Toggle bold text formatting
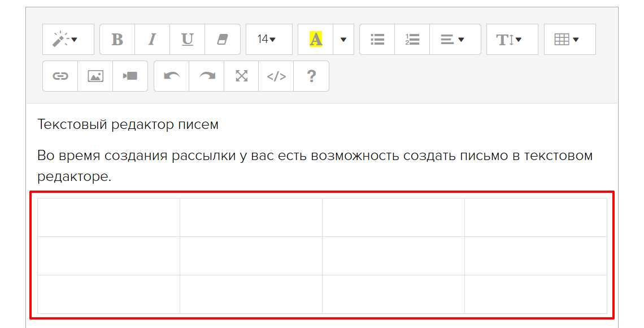 pos(117,40)
